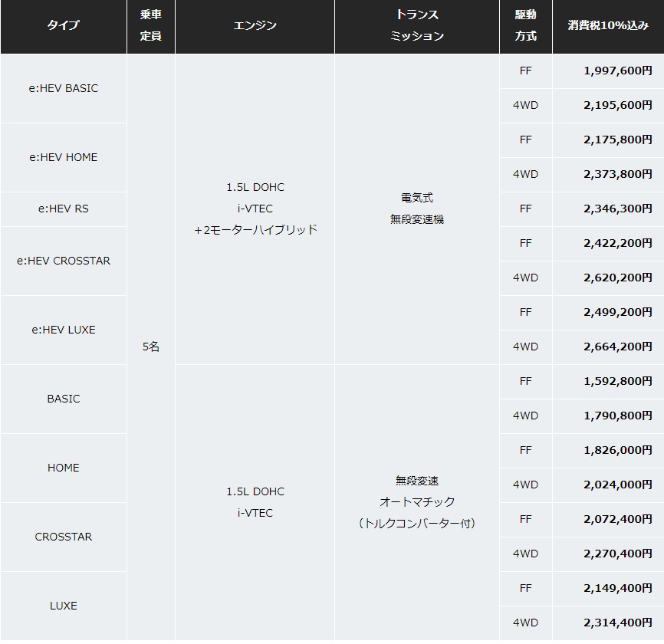Image resolution: width=664 pixels, height=644 pixels.
Task: Click the 2,346,300円 price
Action: coord(618,209)
